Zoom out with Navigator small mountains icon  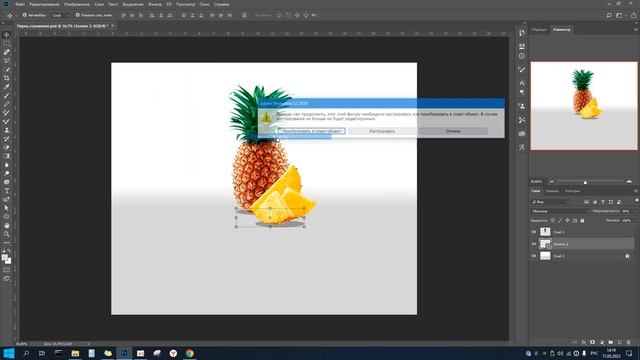click(x=551, y=182)
